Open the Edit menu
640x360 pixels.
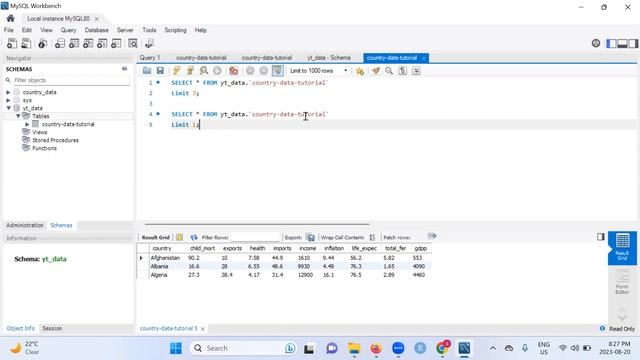click(27, 30)
